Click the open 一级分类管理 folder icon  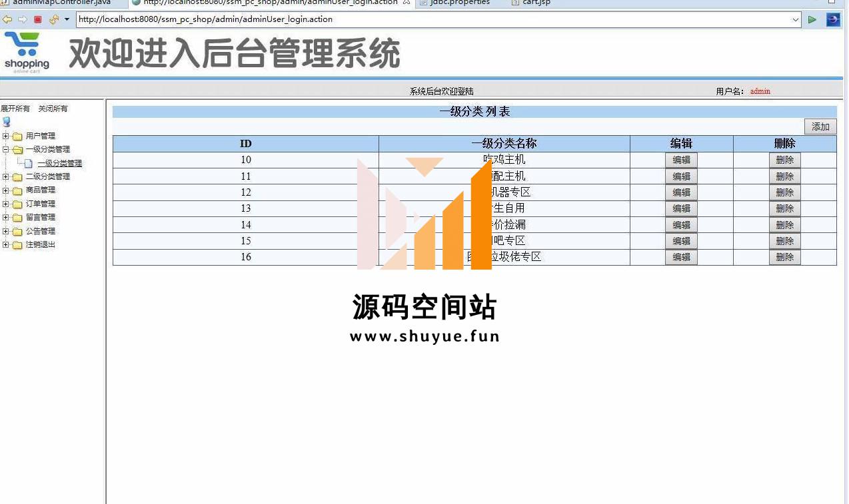pos(17,149)
